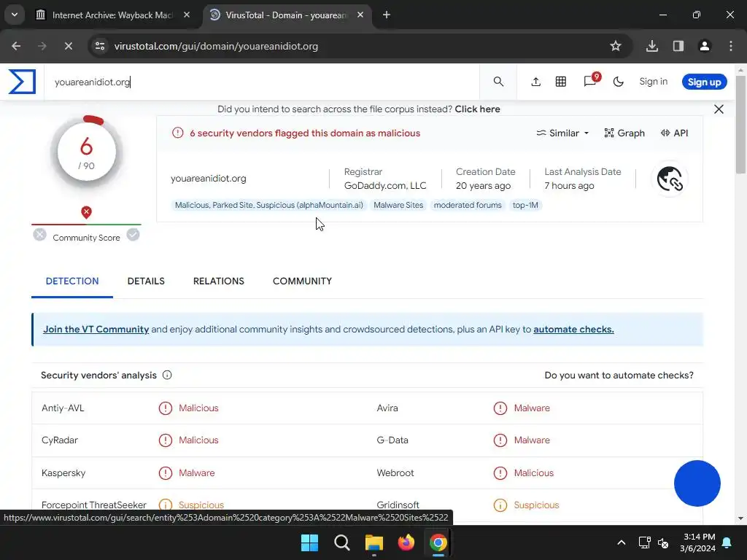The height and width of the screenshot is (560, 747).
Task: Click the 'Join the VT Community' link
Action: [x=96, y=330]
